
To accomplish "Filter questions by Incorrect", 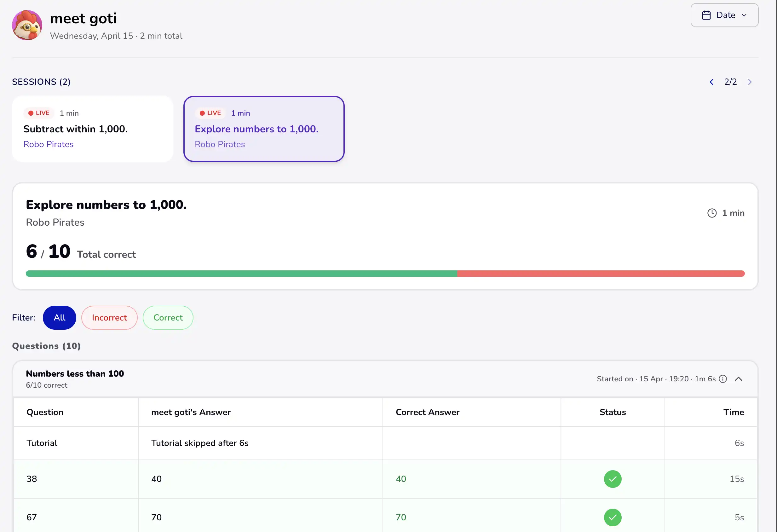I will point(109,317).
